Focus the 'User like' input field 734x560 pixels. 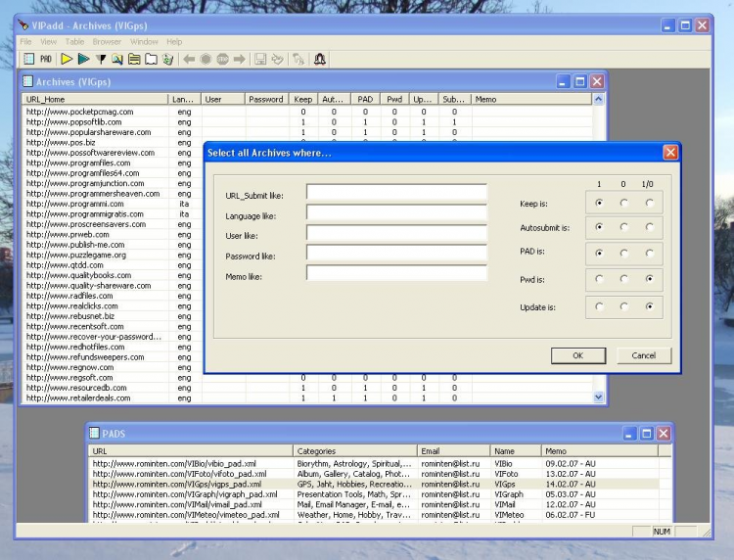click(396, 233)
